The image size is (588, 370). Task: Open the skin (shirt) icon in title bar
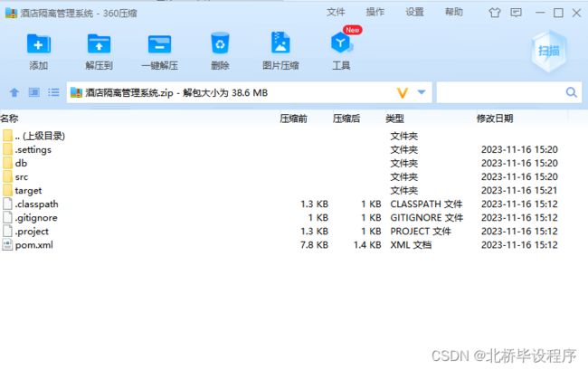[495, 13]
